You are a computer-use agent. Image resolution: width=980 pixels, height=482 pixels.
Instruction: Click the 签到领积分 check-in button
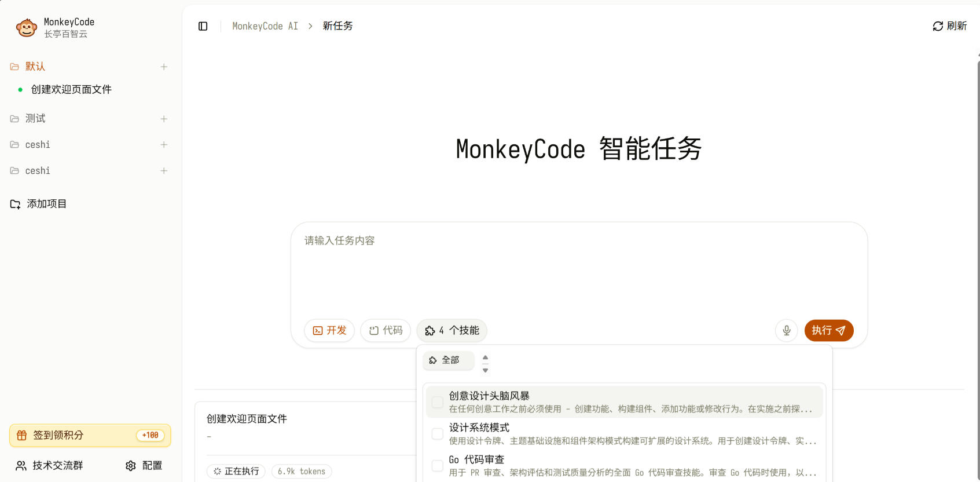[x=90, y=436]
